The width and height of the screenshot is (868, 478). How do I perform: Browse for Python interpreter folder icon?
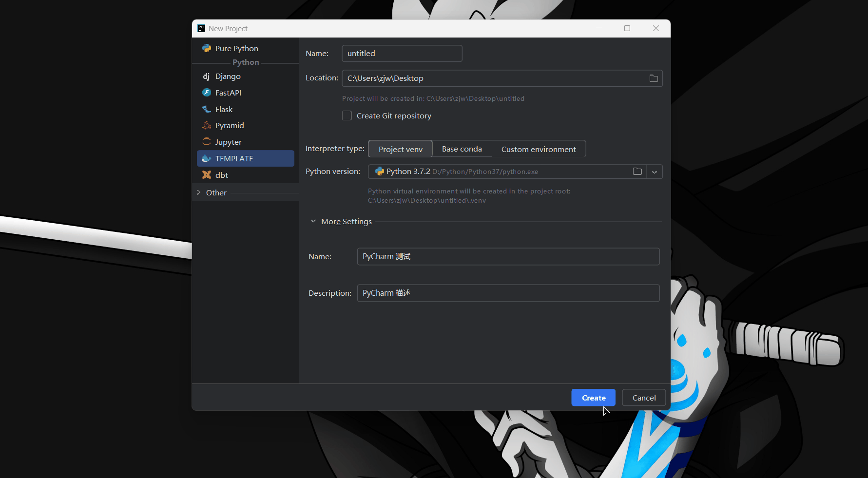point(637,172)
